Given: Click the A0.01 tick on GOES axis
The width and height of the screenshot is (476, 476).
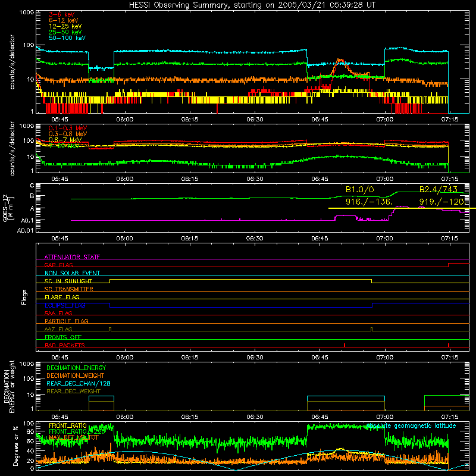Looking at the screenshot, I should [x=25, y=230].
